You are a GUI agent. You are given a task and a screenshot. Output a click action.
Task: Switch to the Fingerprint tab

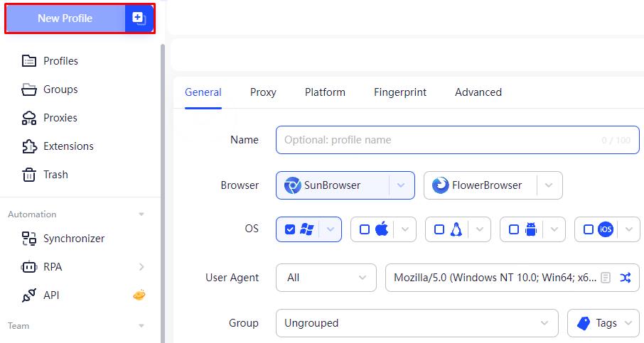pos(400,92)
